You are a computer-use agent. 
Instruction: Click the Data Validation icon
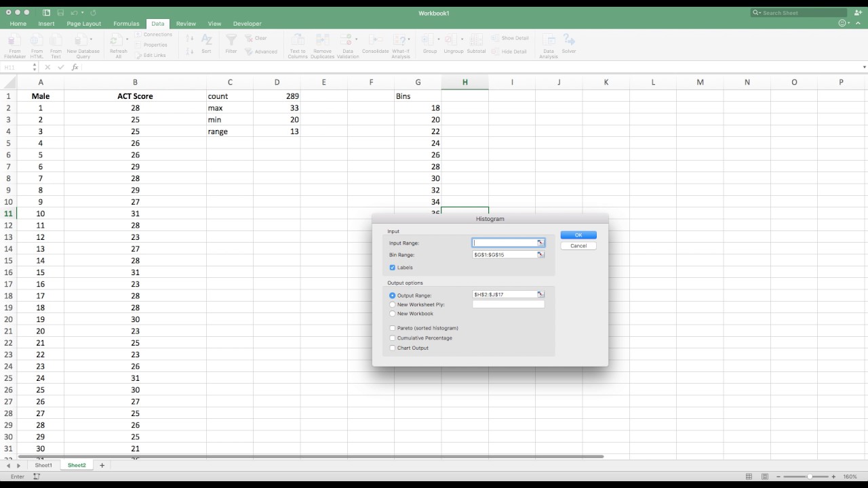[346, 41]
